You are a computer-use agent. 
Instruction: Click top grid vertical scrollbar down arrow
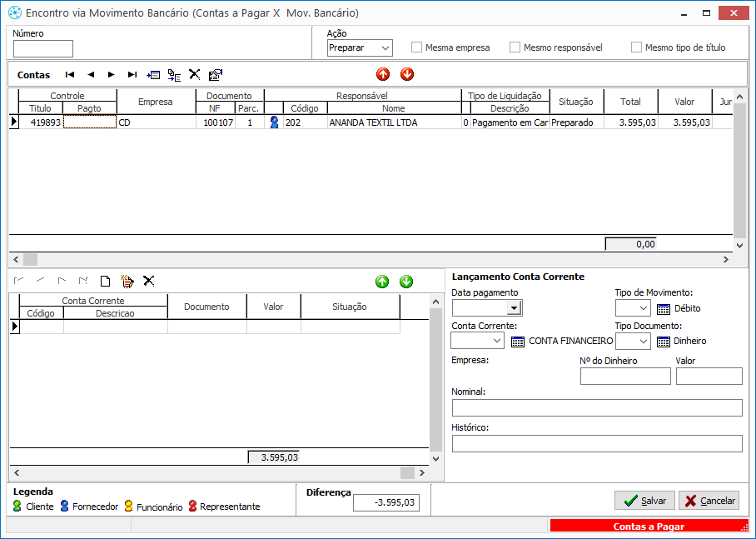click(739, 246)
